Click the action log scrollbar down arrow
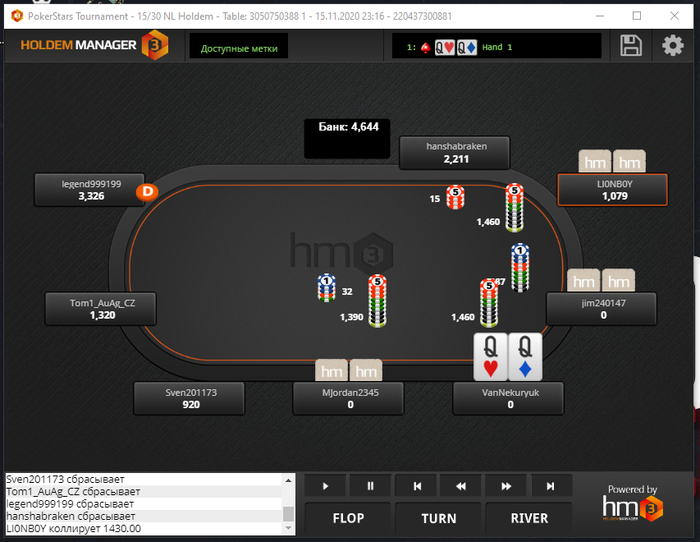Image resolution: width=700 pixels, height=542 pixels. click(288, 528)
